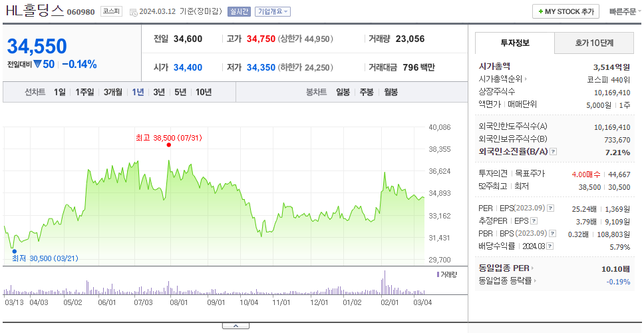Select the 1주일 line chart period

84,92
